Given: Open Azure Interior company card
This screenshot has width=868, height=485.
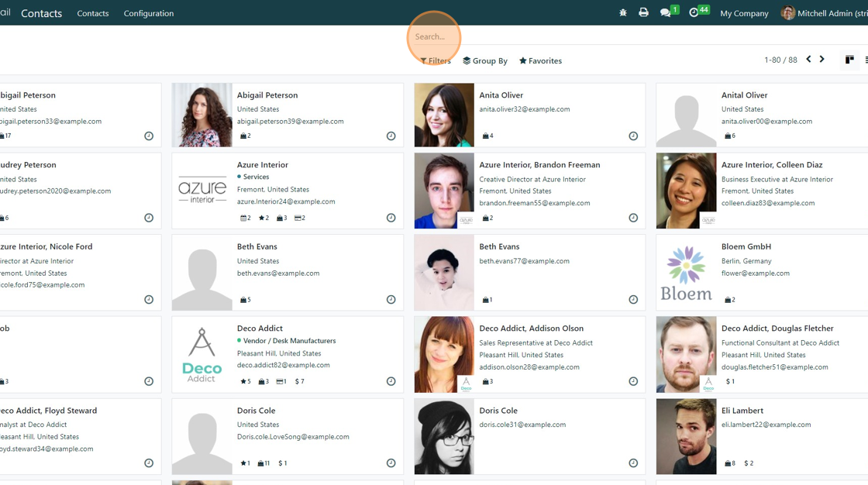Looking at the screenshot, I should 288,191.
